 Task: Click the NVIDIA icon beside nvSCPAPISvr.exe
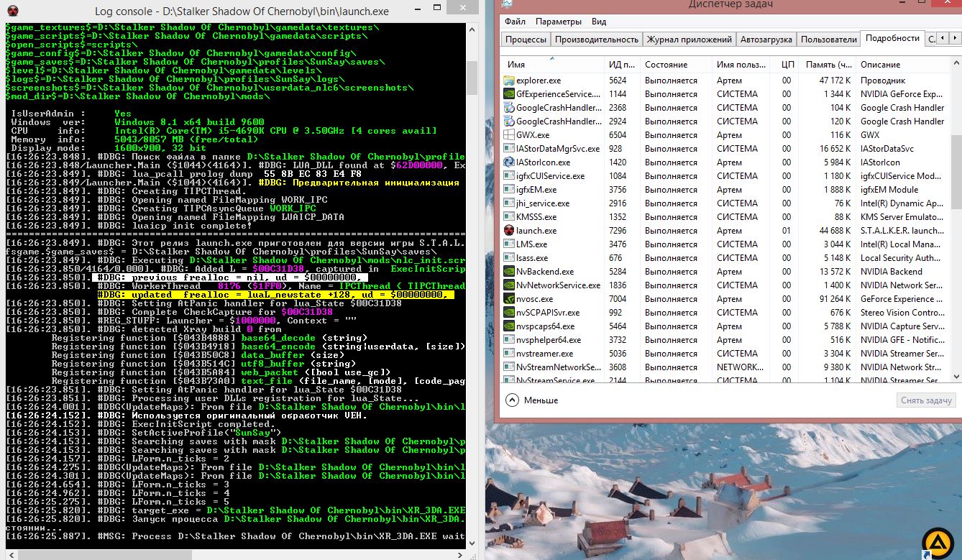coord(509,313)
